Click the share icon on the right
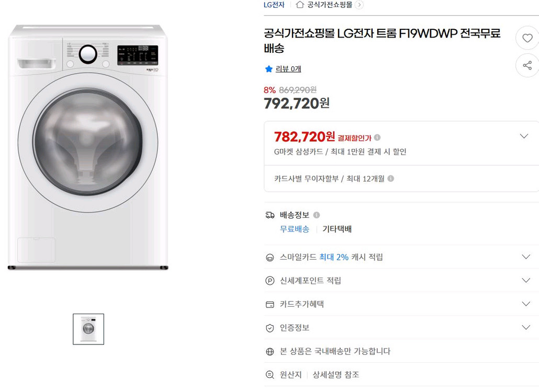Screen dimensions: 539x392 pos(527,66)
